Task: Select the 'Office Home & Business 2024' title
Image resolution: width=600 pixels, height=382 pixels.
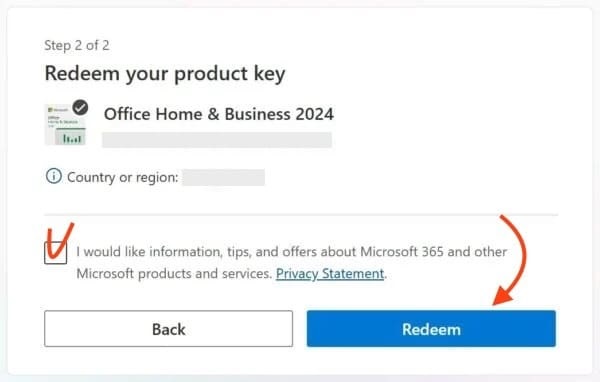Action: click(219, 114)
